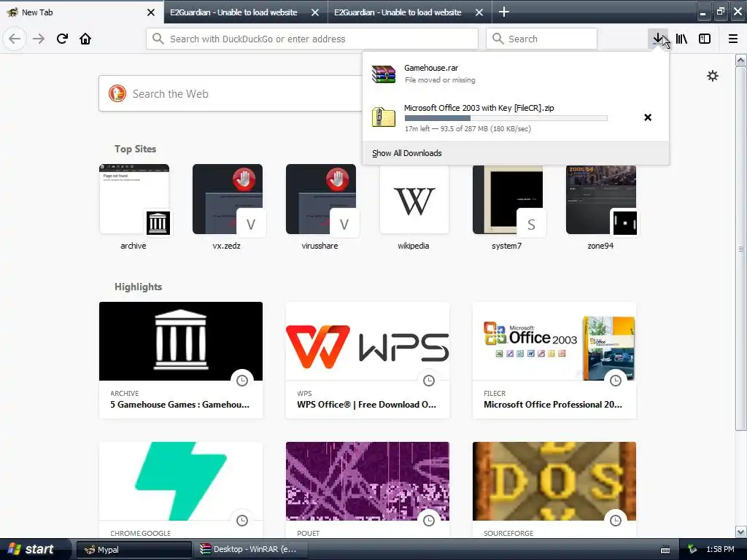Go back with the back arrow button
Viewport: 747px width, 560px height.
[15, 39]
